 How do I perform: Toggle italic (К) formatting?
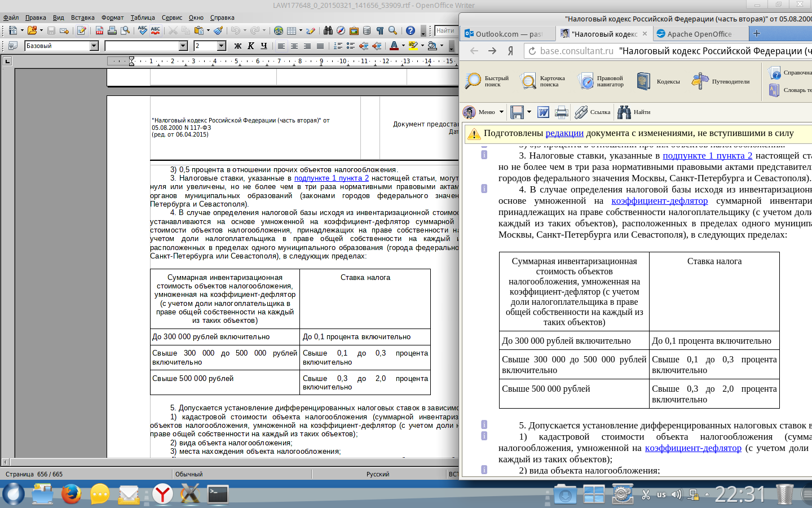click(x=251, y=46)
